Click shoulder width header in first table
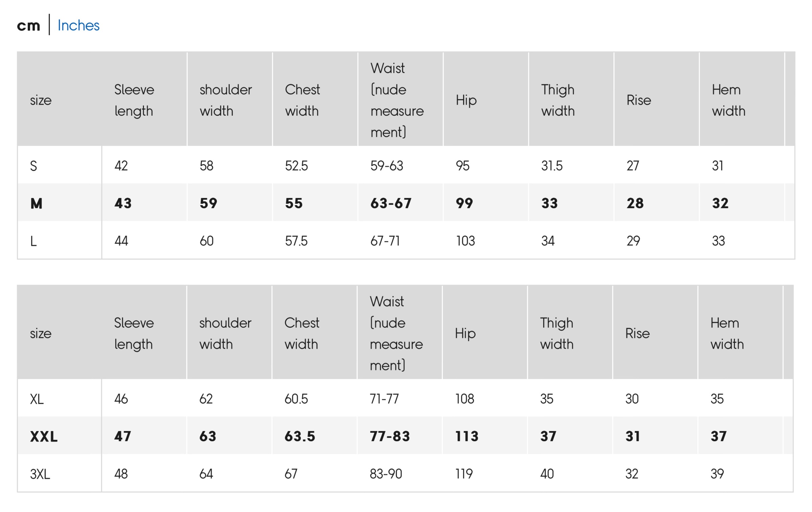 (225, 100)
